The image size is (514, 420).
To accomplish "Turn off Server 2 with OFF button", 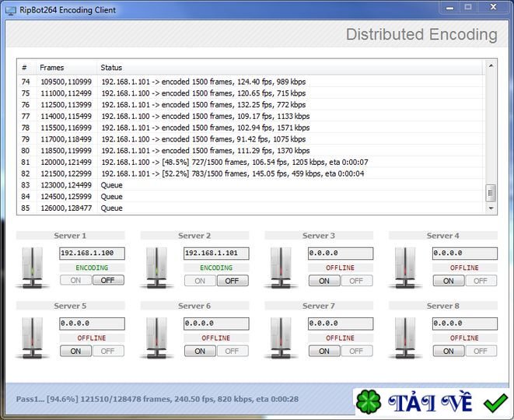I will point(233,281).
